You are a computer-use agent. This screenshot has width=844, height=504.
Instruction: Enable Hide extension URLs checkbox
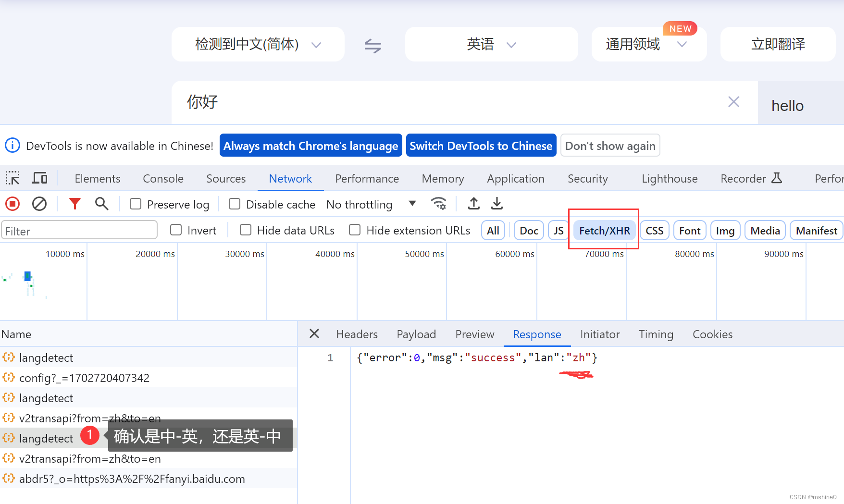[x=355, y=230]
